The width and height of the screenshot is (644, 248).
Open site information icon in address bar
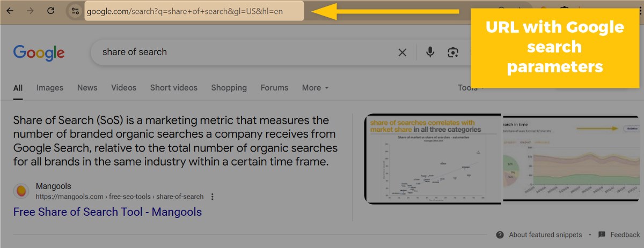(75, 11)
